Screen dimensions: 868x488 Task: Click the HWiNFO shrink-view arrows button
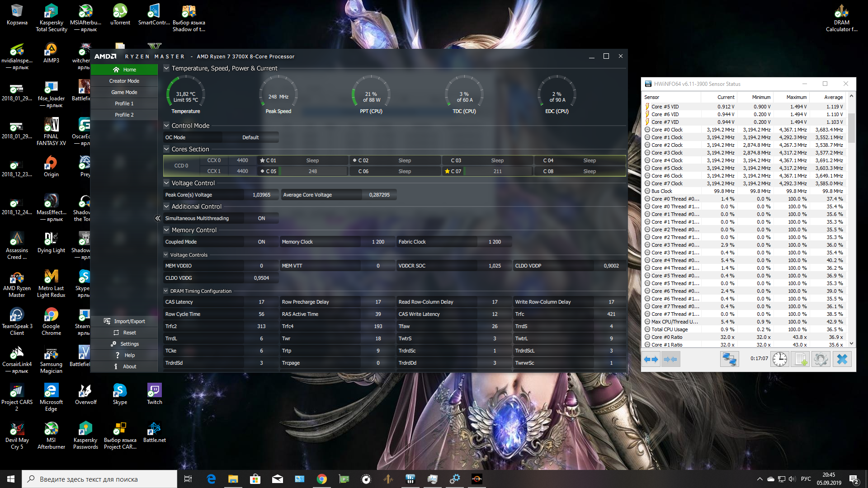[x=670, y=359]
